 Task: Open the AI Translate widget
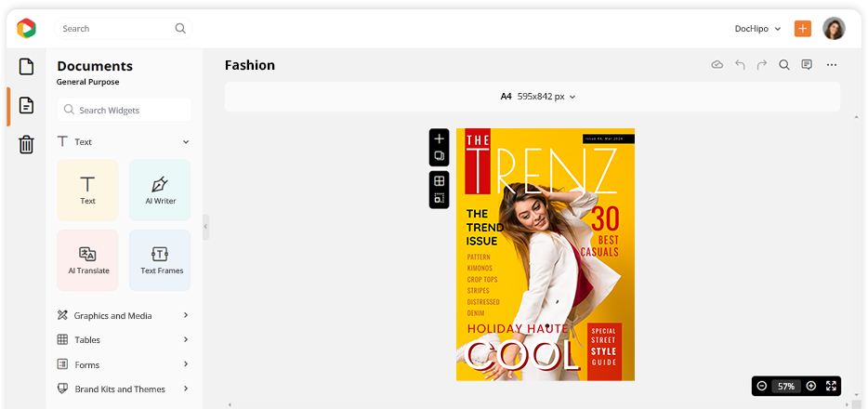87,260
